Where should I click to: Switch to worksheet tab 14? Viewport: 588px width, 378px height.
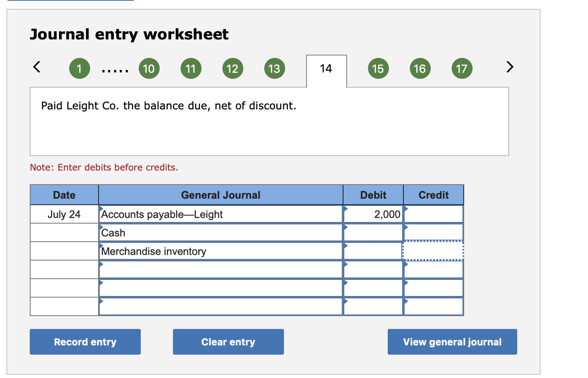pos(326,68)
